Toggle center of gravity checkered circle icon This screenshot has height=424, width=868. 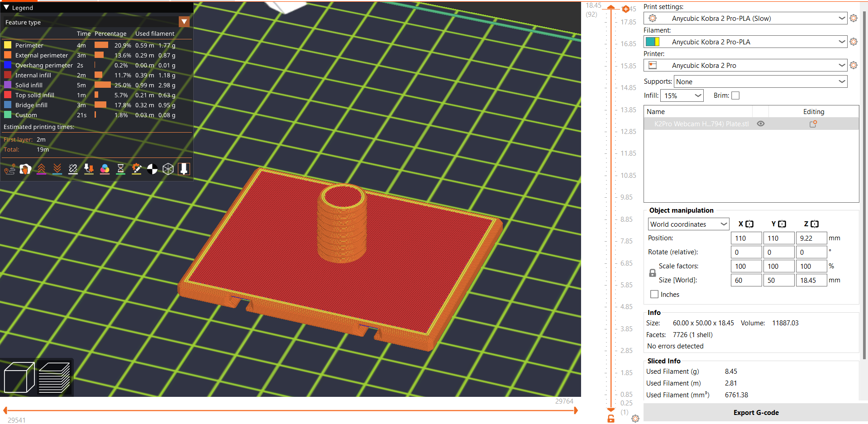pyautogui.click(x=152, y=169)
